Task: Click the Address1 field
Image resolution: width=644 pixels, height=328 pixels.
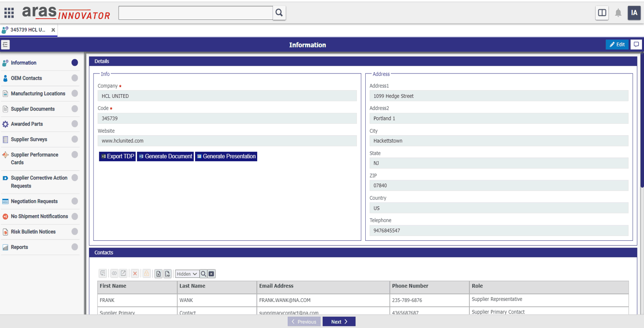Action: [499, 96]
